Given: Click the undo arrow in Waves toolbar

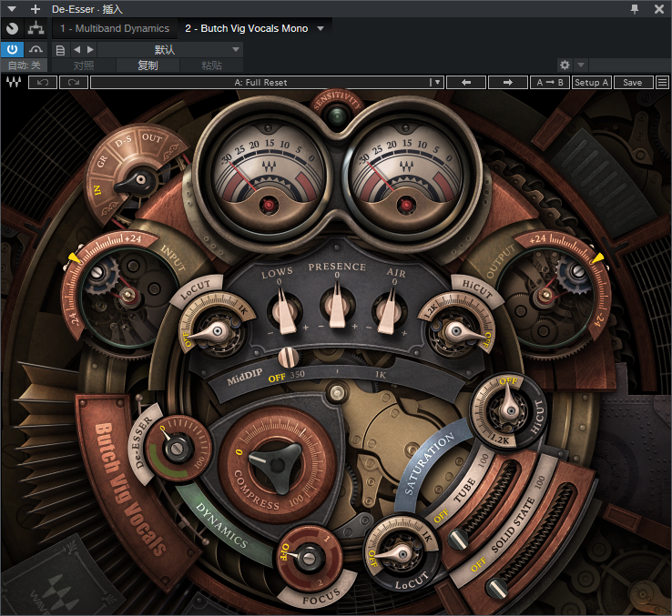Looking at the screenshot, I should (x=43, y=82).
